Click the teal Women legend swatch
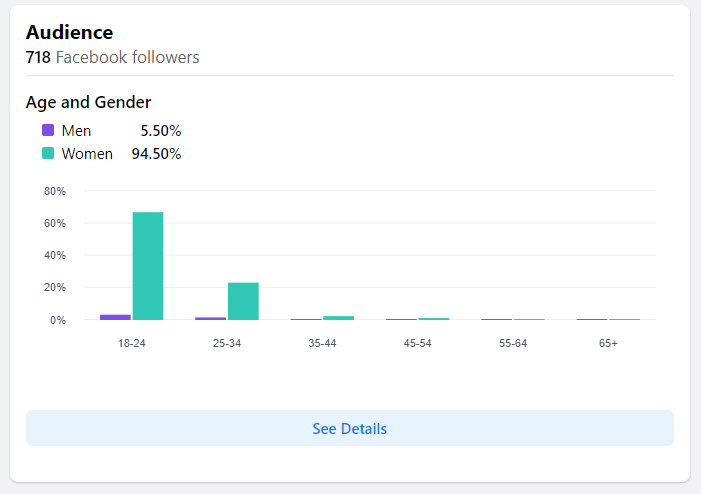This screenshot has height=494, width=701. coord(48,153)
